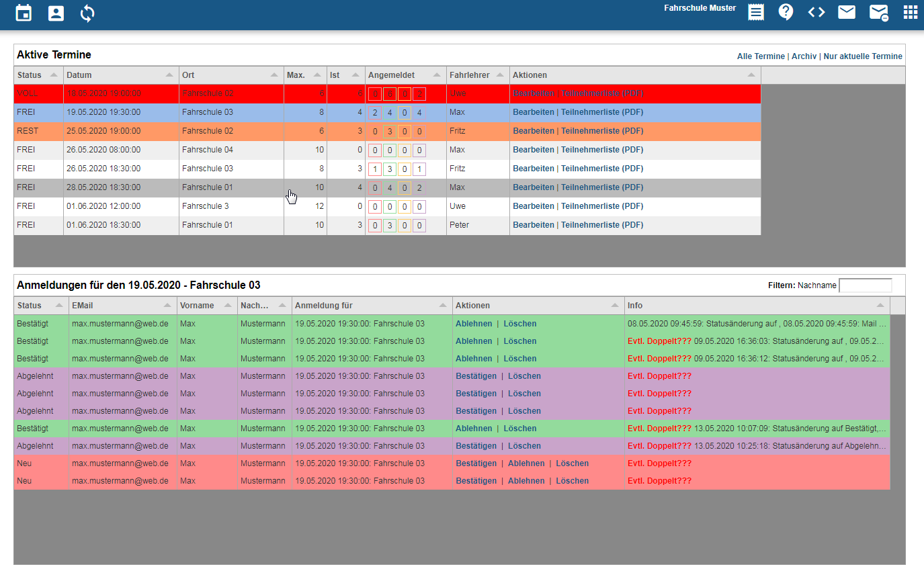Viewport: 924px width, 581px height.
Task: Open the plain mail envelope icon
Action: (x=847, y=12)
